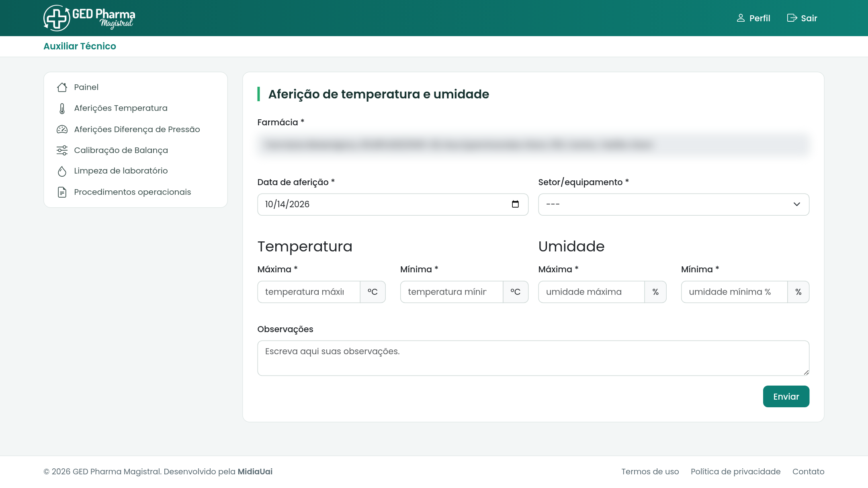Open Procedimentos operacionais menu item
The width and height of the screenshot is (868, 488).
(x=132, y=192)
